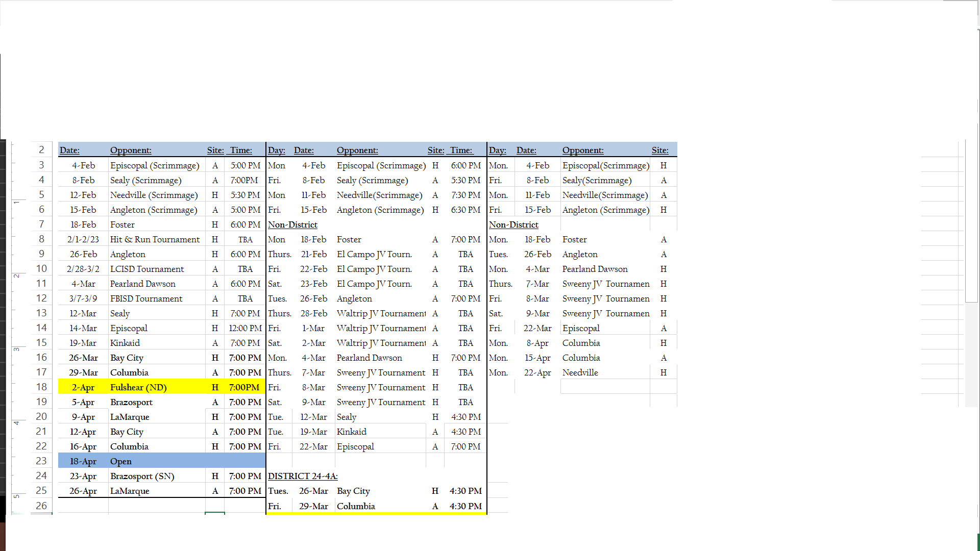Click the yellow Fulshear (ND) cell

click(x=138, y=387)
